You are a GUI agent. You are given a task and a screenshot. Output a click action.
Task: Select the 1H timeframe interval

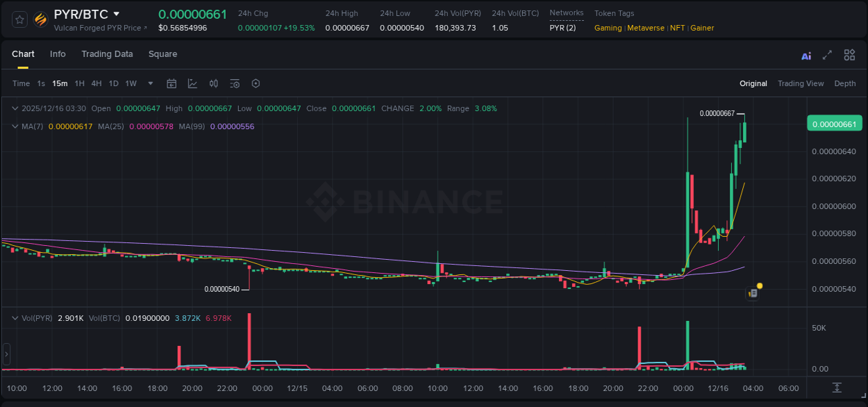(80, 83)
